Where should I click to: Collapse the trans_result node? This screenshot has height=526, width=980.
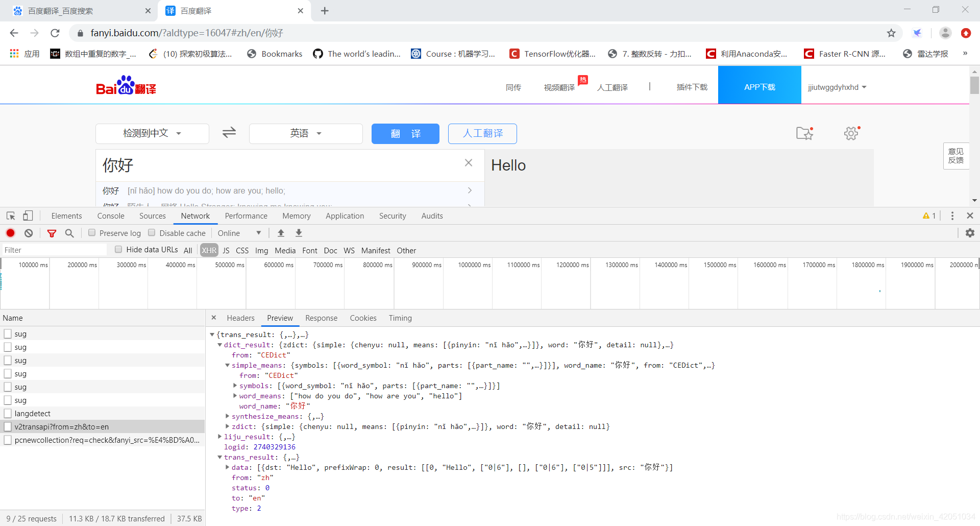pyautogui.click(x=219, y=457)
